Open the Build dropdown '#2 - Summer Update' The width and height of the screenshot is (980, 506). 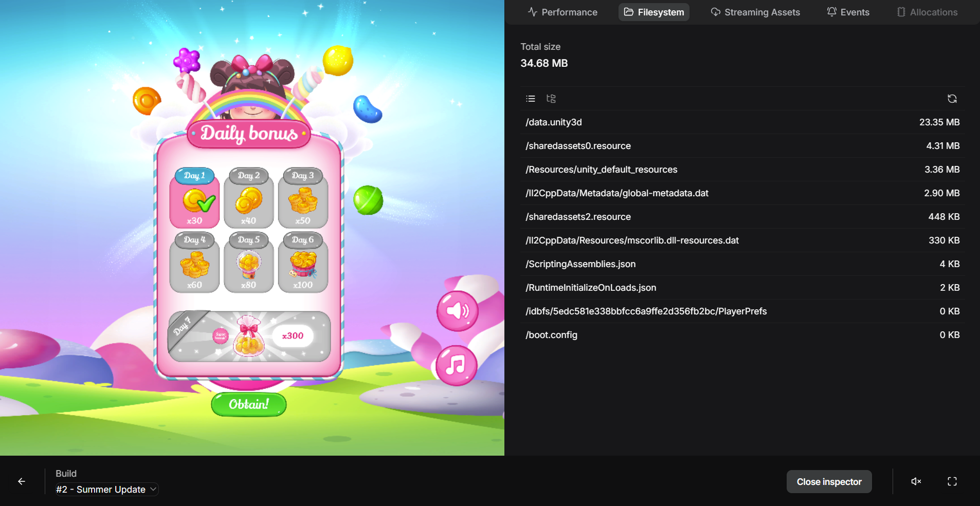[106, 490]
